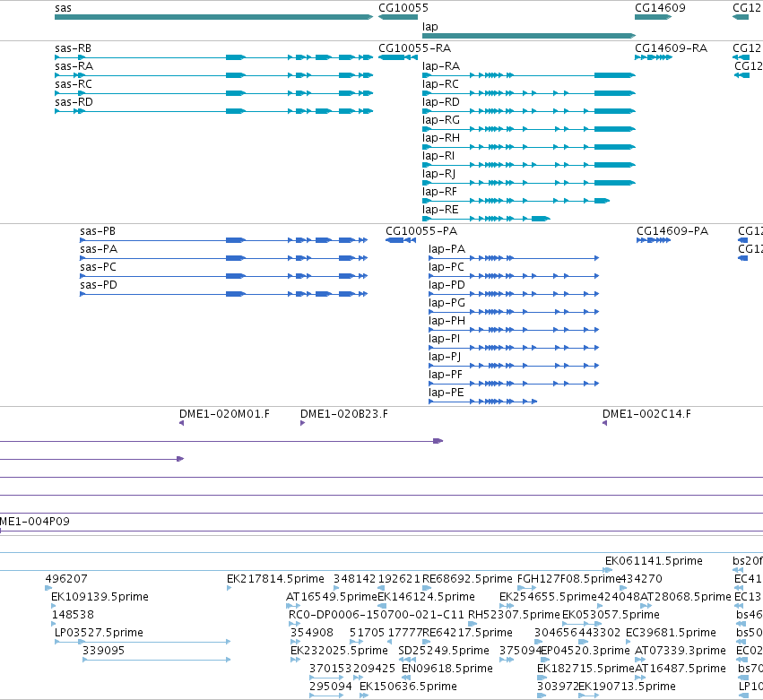Select the DME1-020B23.F marker
This screenshot has width=763, height=700.
[303, 423]
